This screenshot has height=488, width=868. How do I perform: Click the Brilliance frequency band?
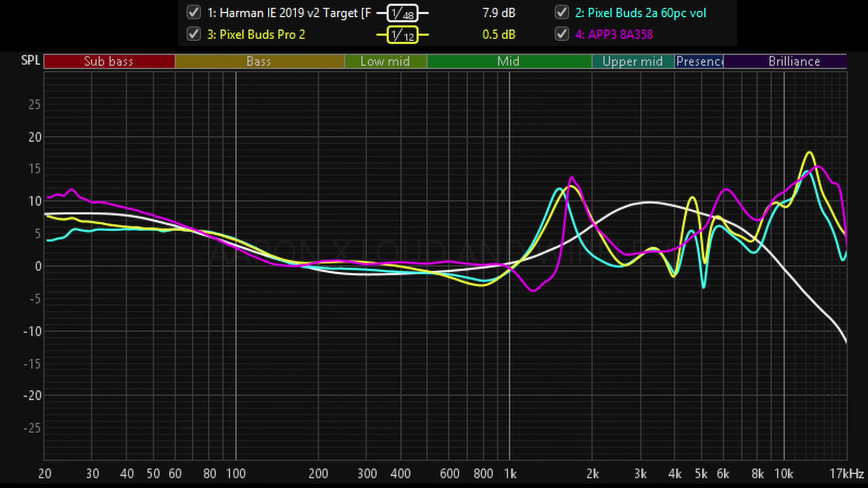[x=785, y=61]
